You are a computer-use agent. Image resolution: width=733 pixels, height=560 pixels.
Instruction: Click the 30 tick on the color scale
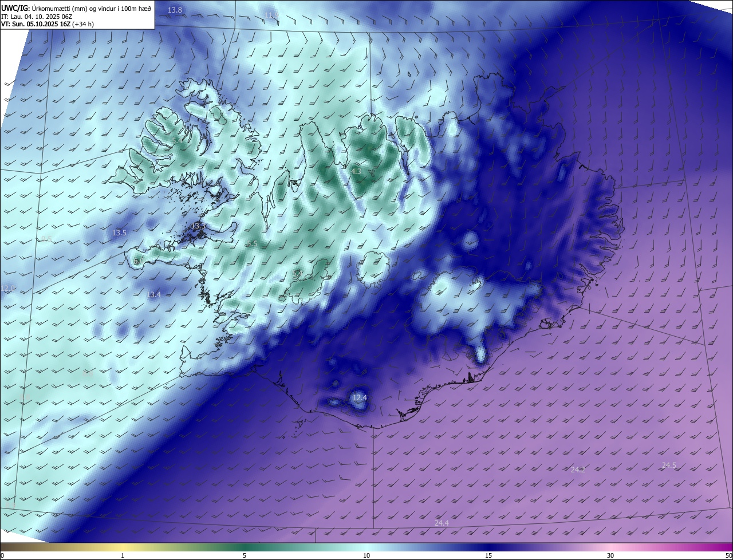(x=610, y=555)
